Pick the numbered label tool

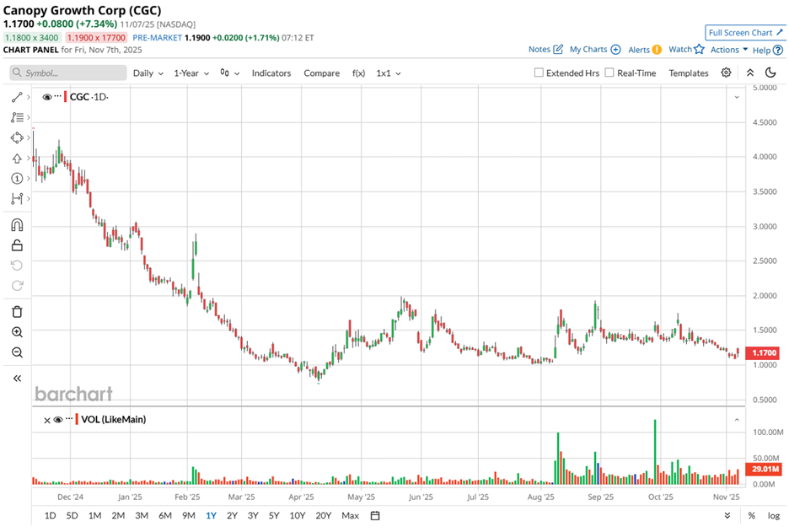point(17,178)
